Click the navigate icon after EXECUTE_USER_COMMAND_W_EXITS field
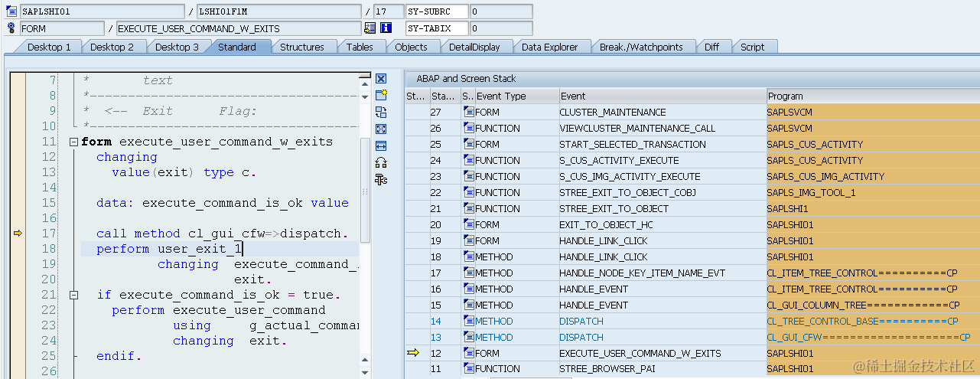980x379 pixels. (370, 28)
